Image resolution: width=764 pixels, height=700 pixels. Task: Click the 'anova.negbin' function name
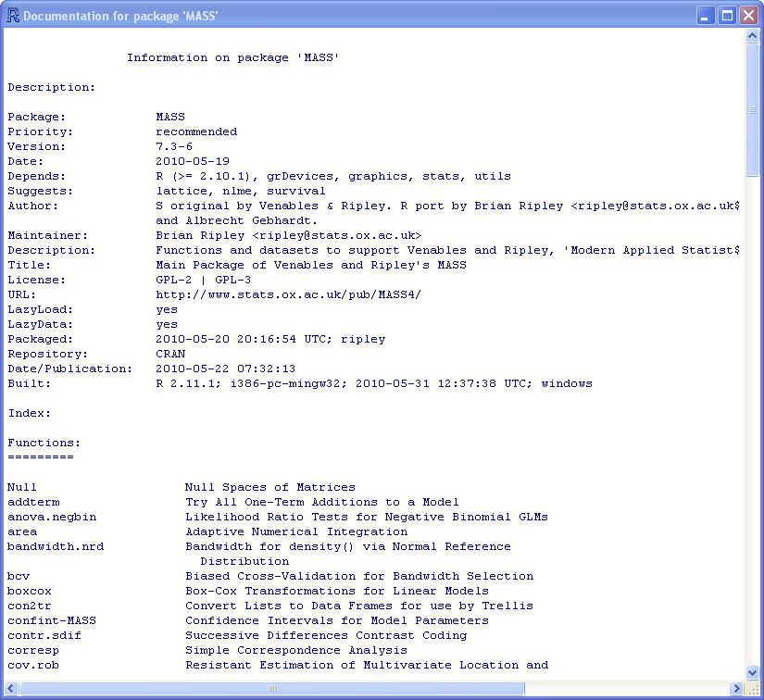(x=52, y=517)
